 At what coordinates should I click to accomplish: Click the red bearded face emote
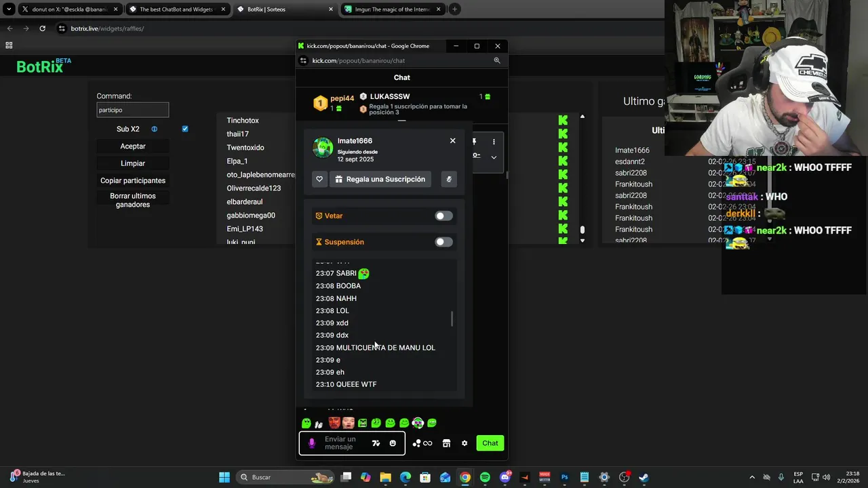[x=334, y=423]
